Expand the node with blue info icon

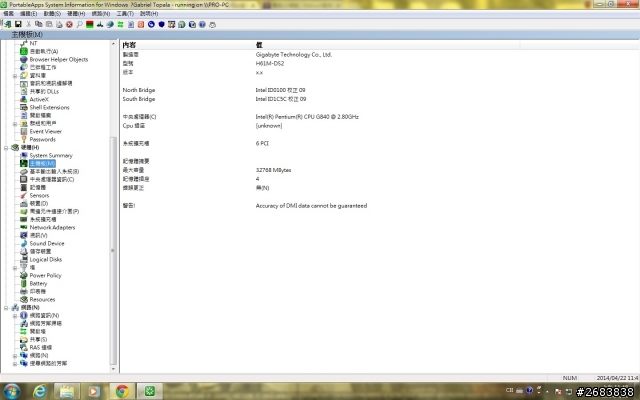coord(15,316)
